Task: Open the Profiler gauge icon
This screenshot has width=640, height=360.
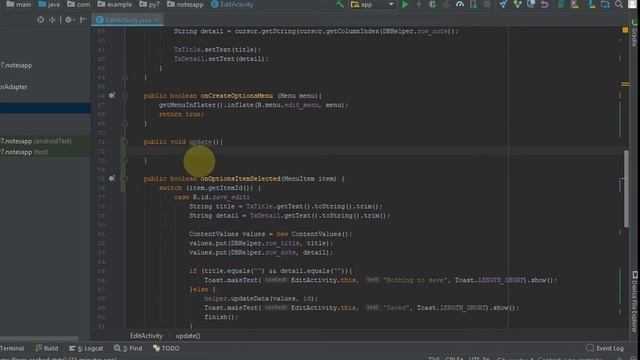Action: click(x=460, y=4)
